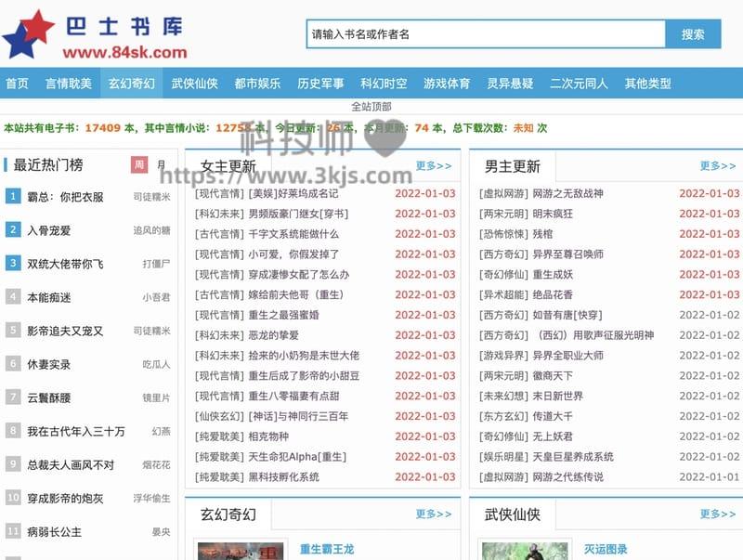
Task: Open book 异界全职业大师
Action: 567,356
